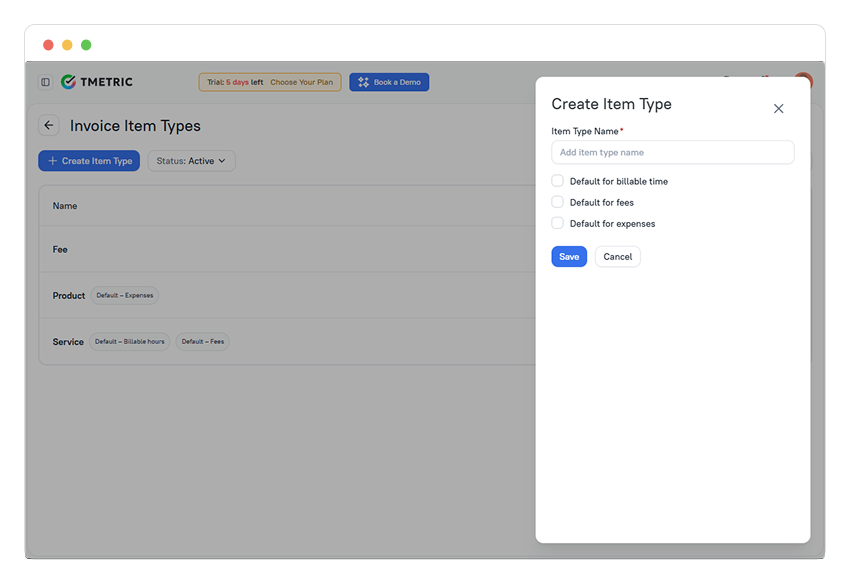The height and width of the screenshot is (584, 850).
Task: Cancel item type creation
Action: point(617,256)
